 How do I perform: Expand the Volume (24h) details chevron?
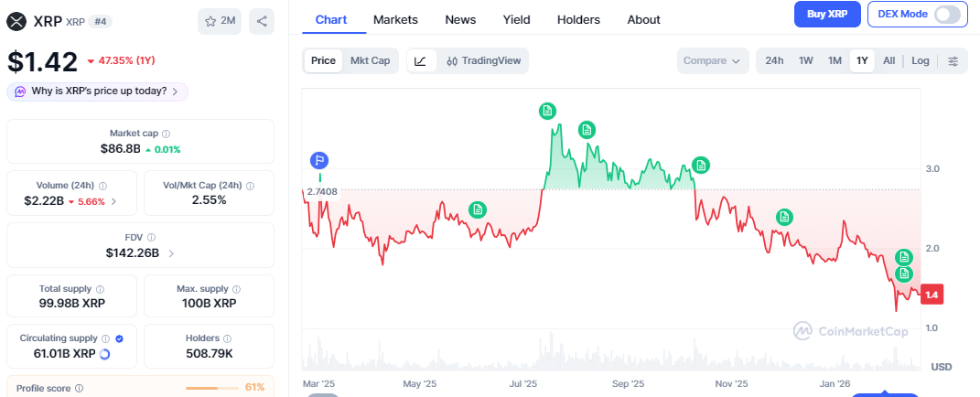pyautogui.click(x=113, y=201)
